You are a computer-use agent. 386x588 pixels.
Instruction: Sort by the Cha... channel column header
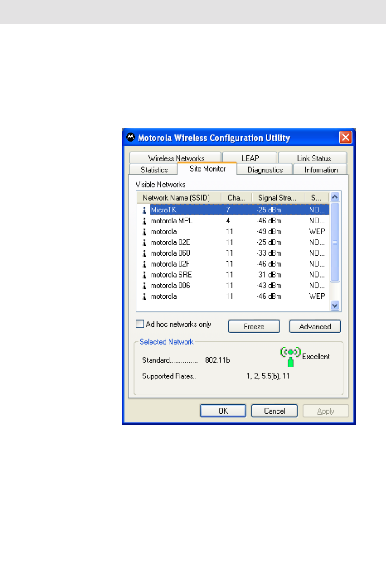pyautogui.click(x=236, y=198)
